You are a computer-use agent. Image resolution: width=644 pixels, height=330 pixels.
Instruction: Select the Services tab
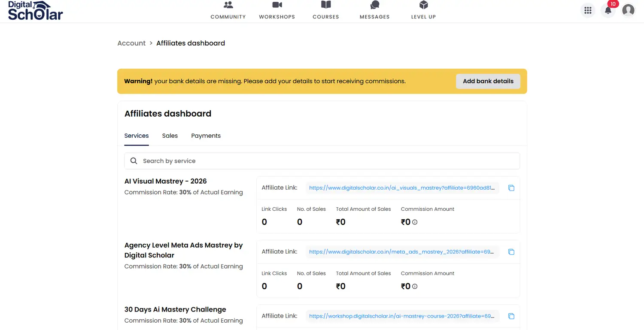[137, 136]
